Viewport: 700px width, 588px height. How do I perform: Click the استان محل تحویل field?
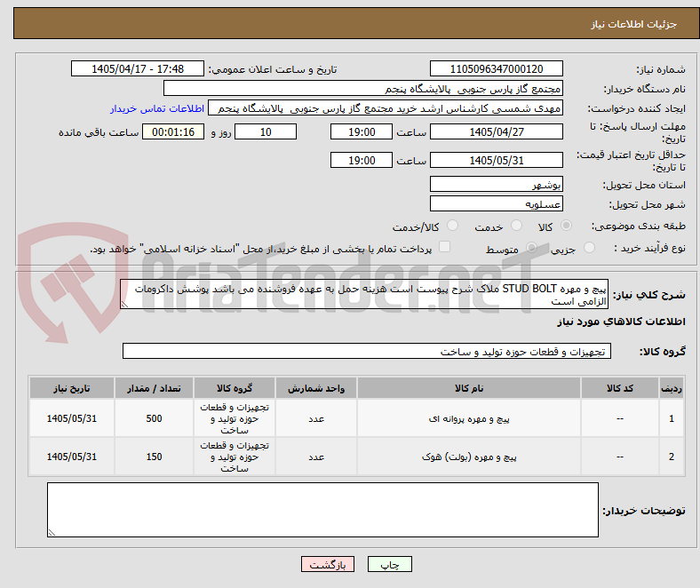coord(497,184)
